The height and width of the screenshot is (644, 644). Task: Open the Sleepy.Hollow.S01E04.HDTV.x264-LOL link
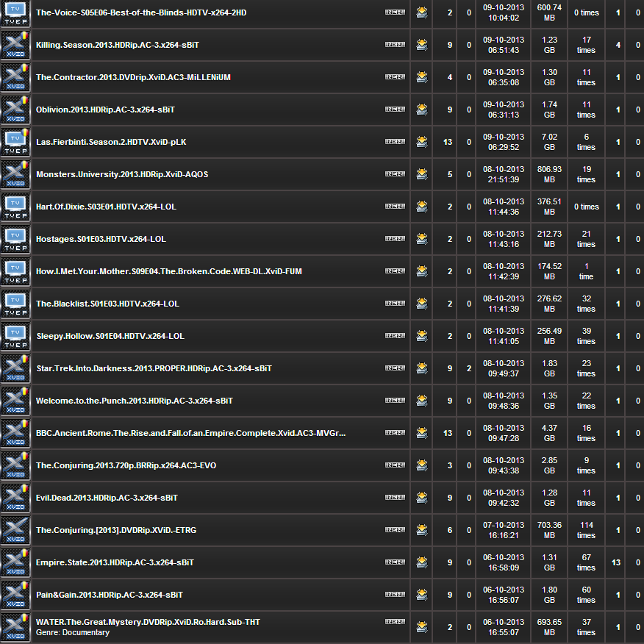coord(110,336)
